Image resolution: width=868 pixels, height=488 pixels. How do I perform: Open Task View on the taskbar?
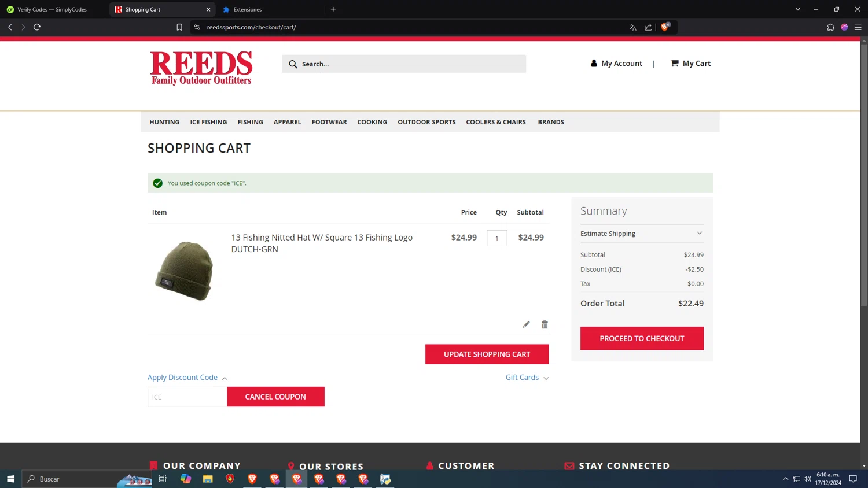tap(163, 479)
